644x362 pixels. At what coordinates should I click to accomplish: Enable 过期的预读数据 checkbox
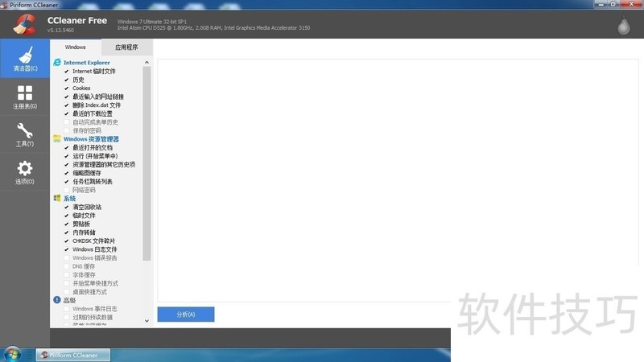pos(67,317)
